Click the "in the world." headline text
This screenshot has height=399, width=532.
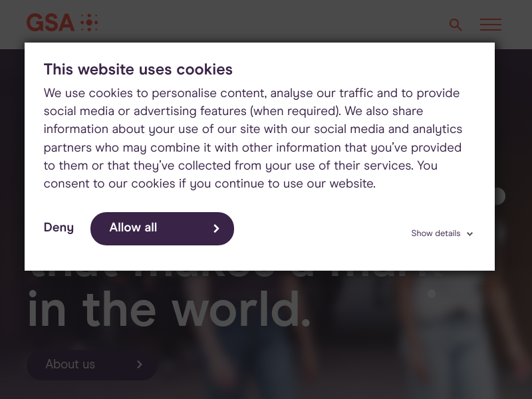pos(169,311)
